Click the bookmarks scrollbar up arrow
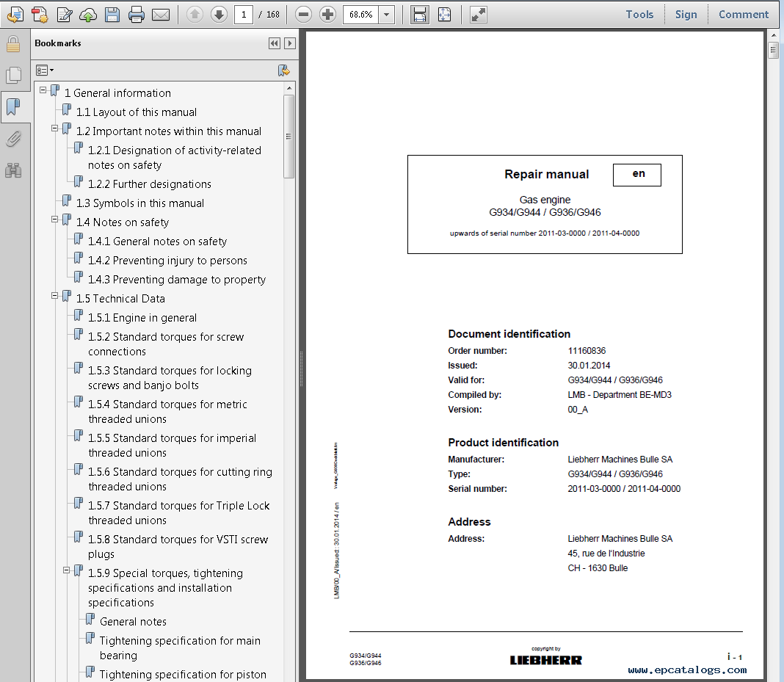The width and height of the screenshot is (784, 682). coord(288,88)
